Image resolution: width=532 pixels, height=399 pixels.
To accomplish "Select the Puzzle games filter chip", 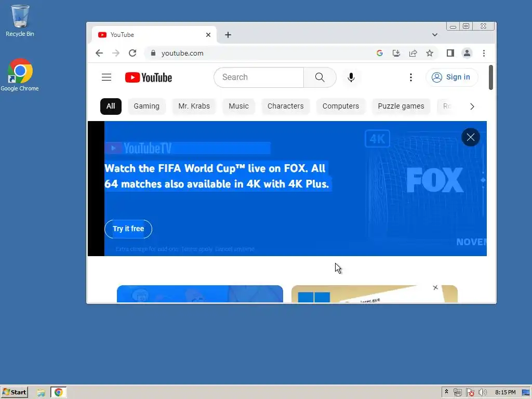I will [x=401, y=106].
